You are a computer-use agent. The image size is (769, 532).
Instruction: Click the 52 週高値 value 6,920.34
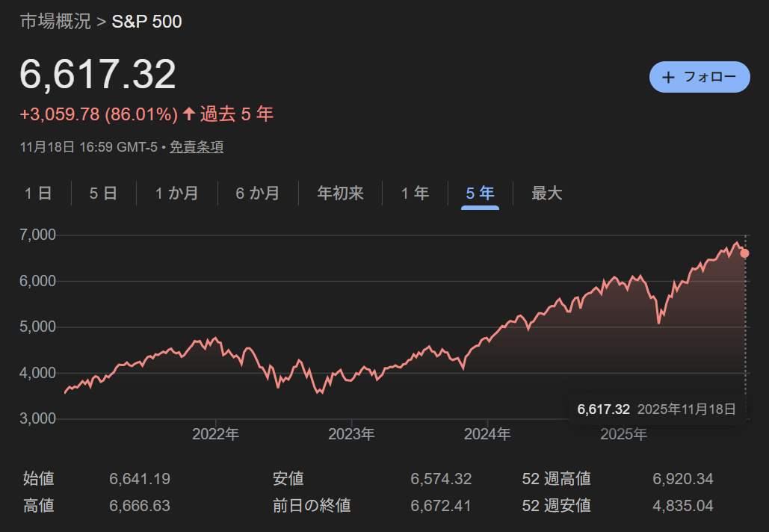[x=682, y=479]
